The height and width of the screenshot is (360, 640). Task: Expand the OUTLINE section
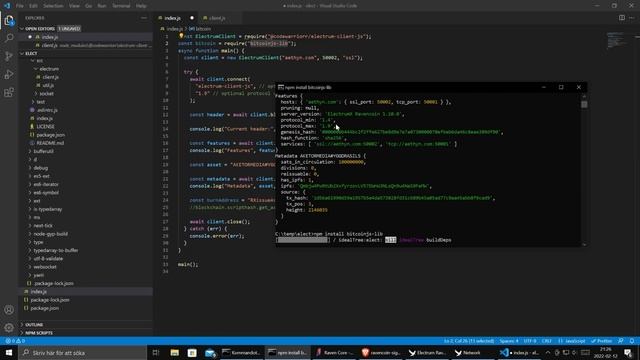click(x=22, y=325)
